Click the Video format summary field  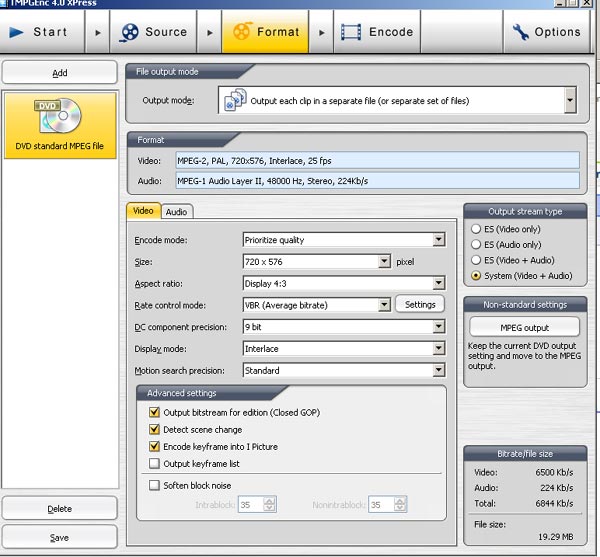point(376,160)
